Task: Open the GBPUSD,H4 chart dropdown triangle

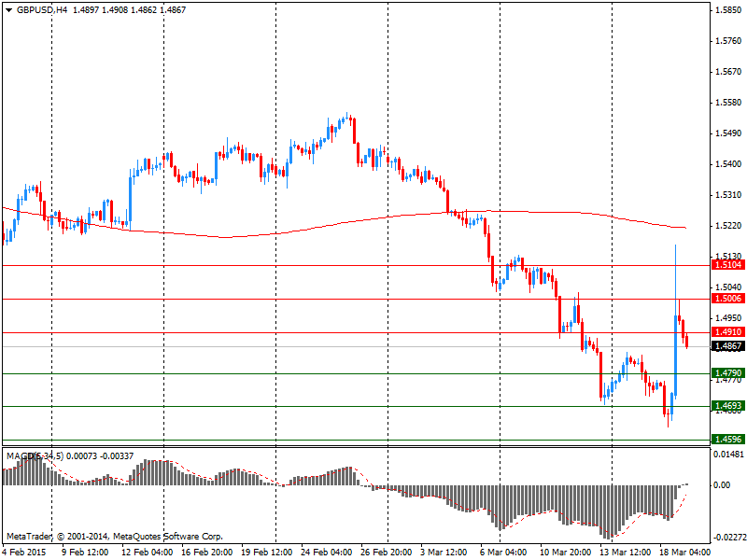Action: coord(9,10)
